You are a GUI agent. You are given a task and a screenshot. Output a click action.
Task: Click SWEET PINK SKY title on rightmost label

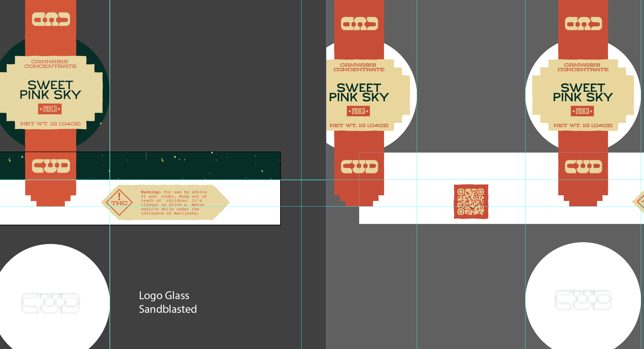[583, 93]
